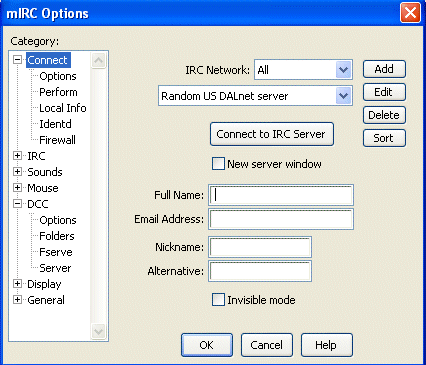The image size is (426, 365).
Task: Select the General category label
Action: pos(46,300)
